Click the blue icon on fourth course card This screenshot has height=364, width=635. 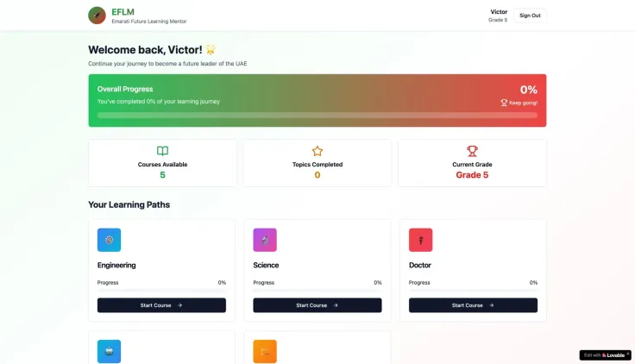(109, 351)
